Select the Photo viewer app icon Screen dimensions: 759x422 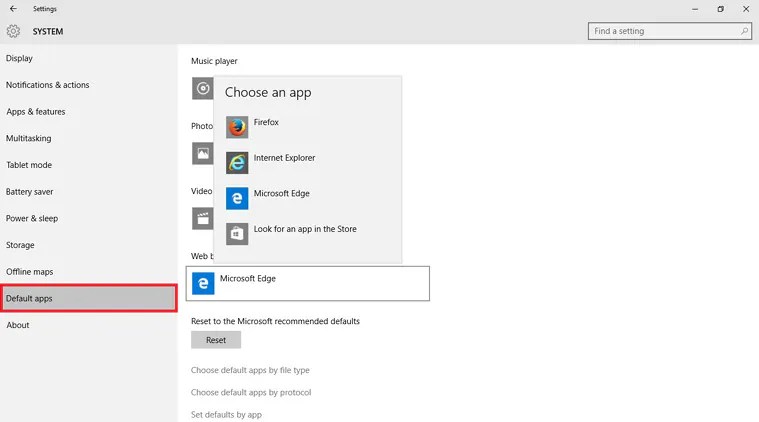tap(202, 153)
